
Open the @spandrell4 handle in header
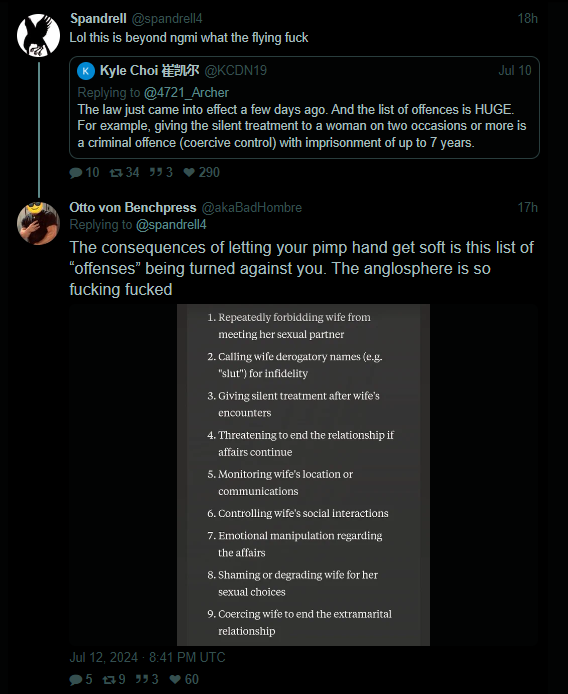(167, 19)
